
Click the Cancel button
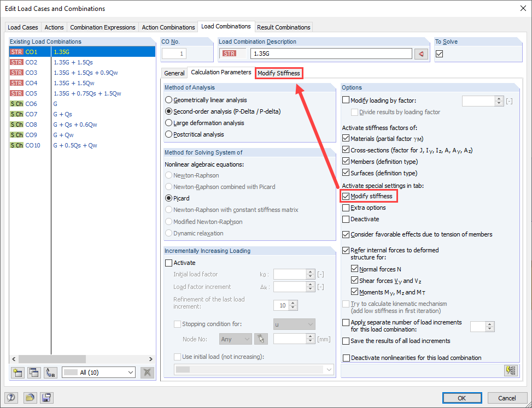(x=507, y=398)
